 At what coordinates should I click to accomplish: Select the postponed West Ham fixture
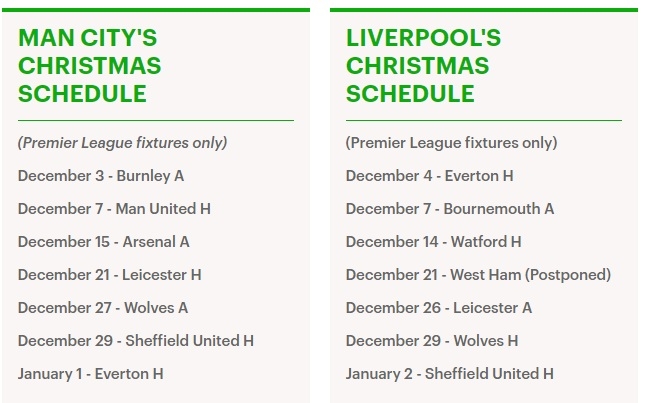coord(478,275)
